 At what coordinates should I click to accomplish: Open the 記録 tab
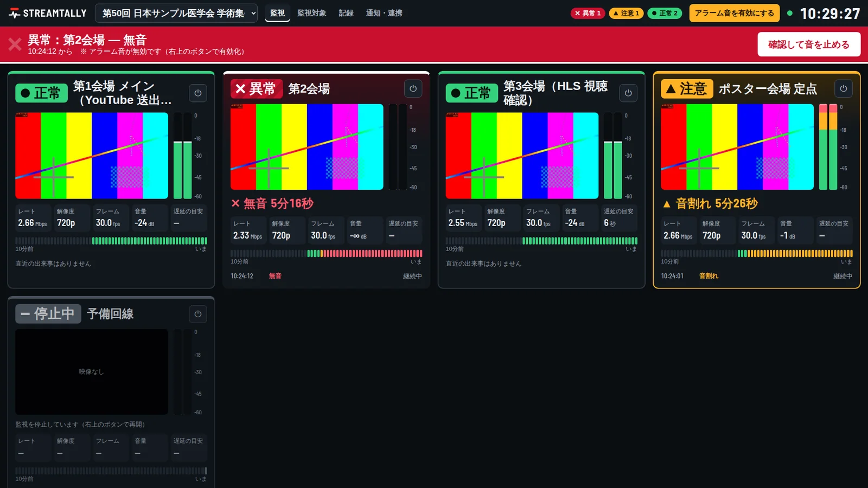[x=346, y=13]
